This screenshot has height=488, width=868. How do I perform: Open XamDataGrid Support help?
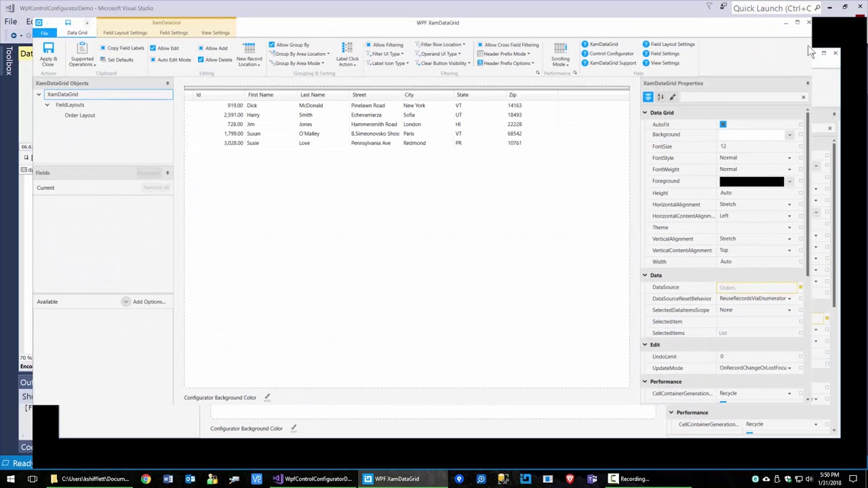[609, 63]
